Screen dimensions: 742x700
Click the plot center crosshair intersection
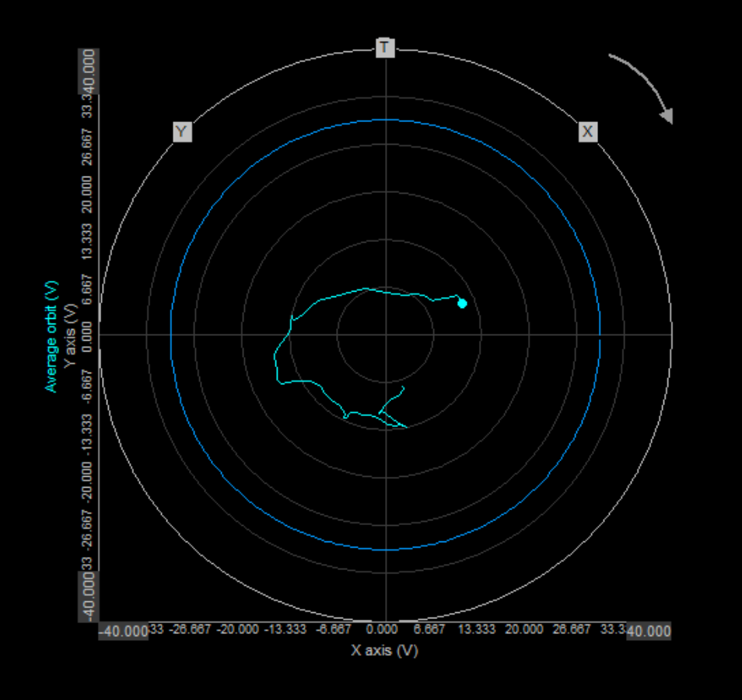tap(385, 333)
